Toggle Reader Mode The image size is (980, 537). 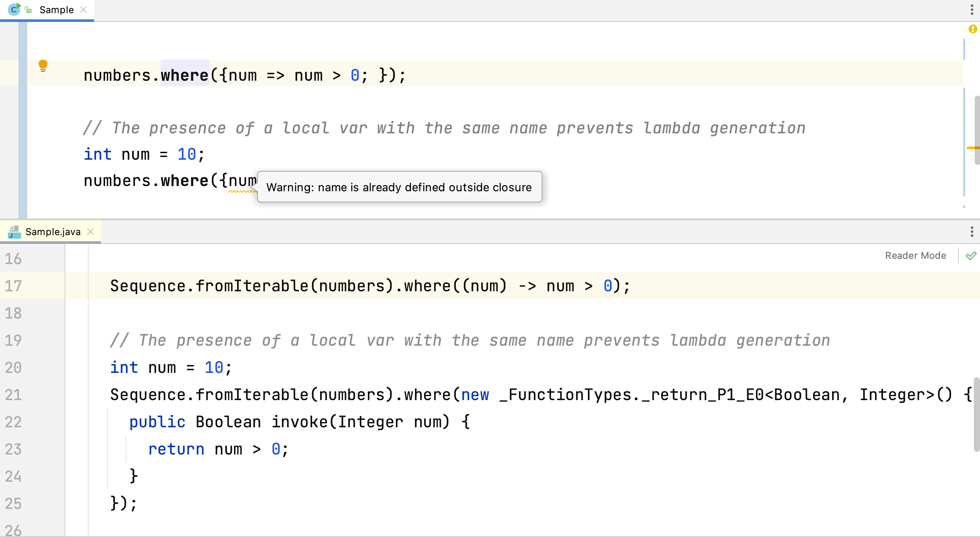(x=915, y=256)
